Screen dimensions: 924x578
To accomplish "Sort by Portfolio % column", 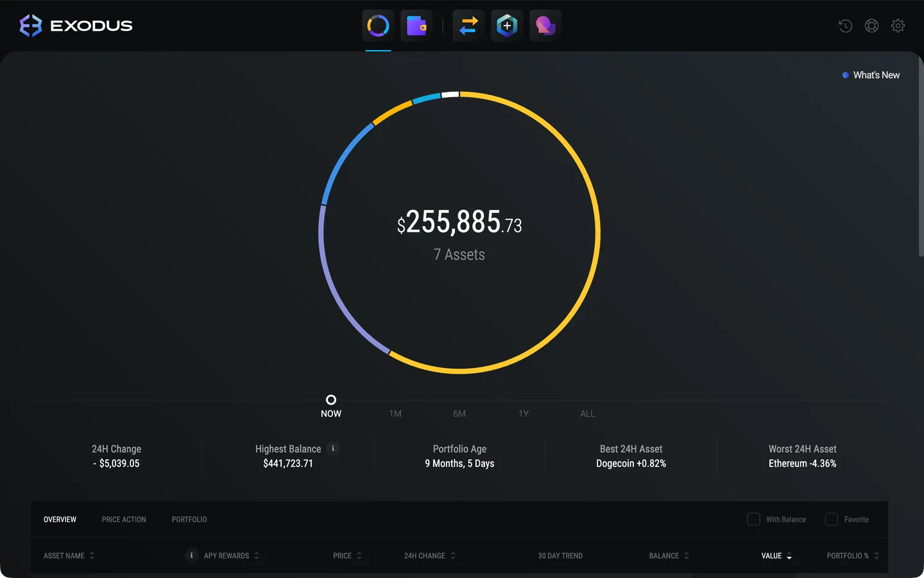I will coord(853,556).
